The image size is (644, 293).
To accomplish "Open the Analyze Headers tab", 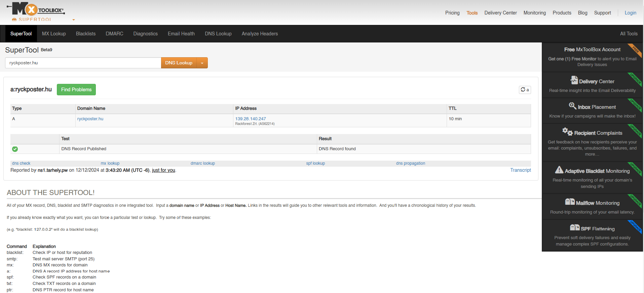I will 260,34.
